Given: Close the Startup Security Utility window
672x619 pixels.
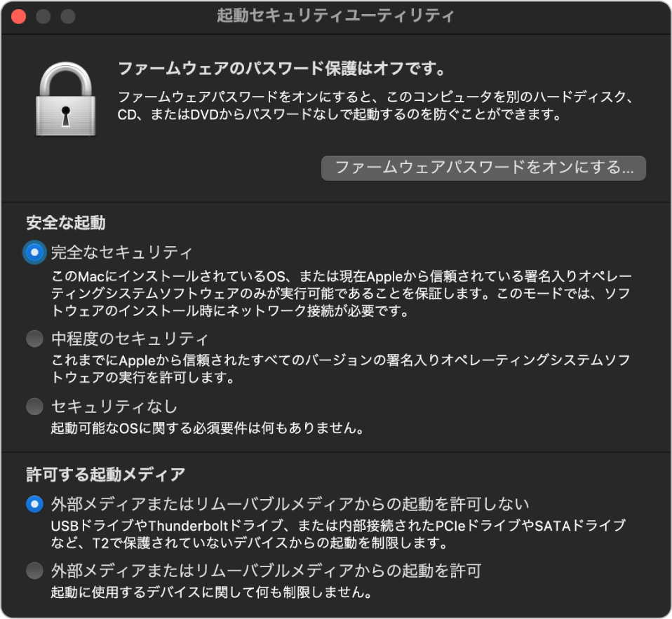Looking at the screenshot, I should tap(17, 15).
